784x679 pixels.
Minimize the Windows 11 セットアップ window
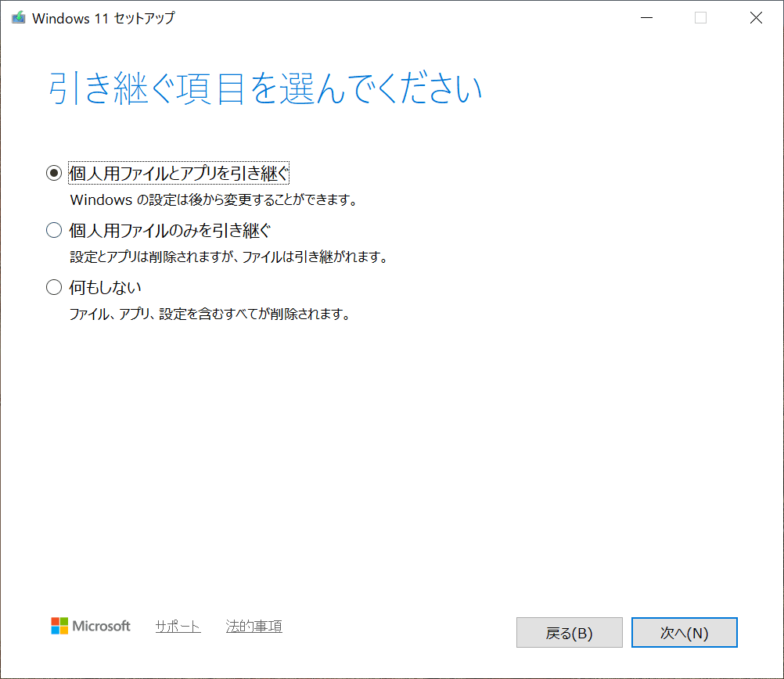pyautogui.click(x=646, y=18)
